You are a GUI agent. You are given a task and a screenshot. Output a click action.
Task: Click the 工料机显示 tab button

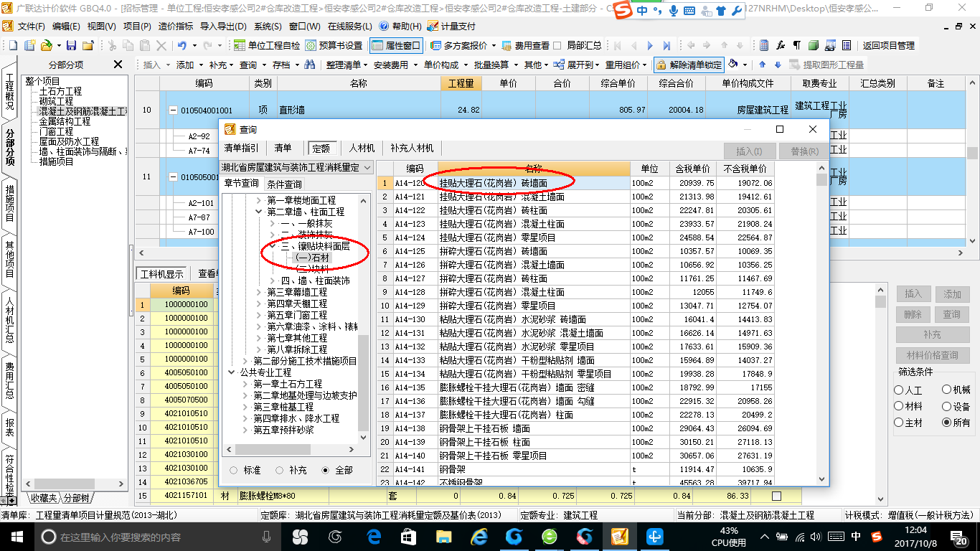tap(161, 274)
